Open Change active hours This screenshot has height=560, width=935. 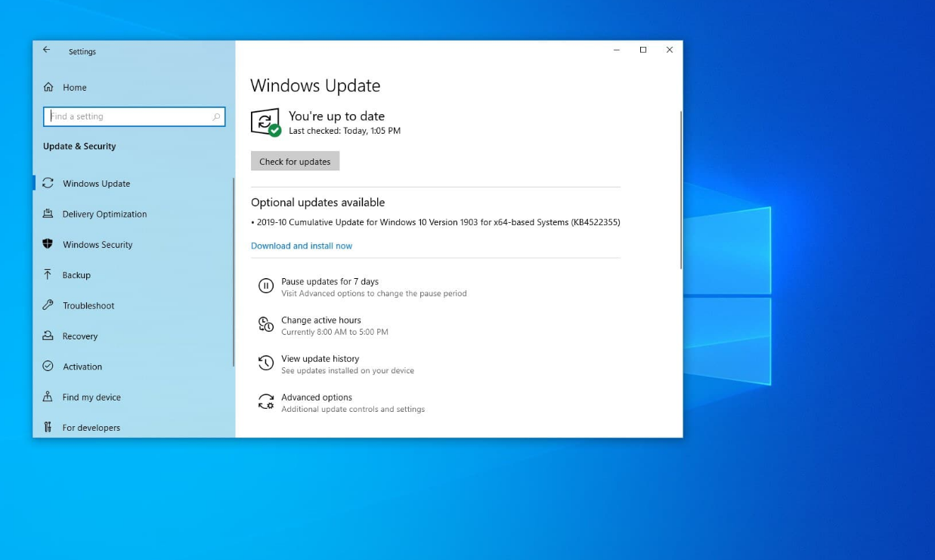pyautogui.click(x=321, y=320)
